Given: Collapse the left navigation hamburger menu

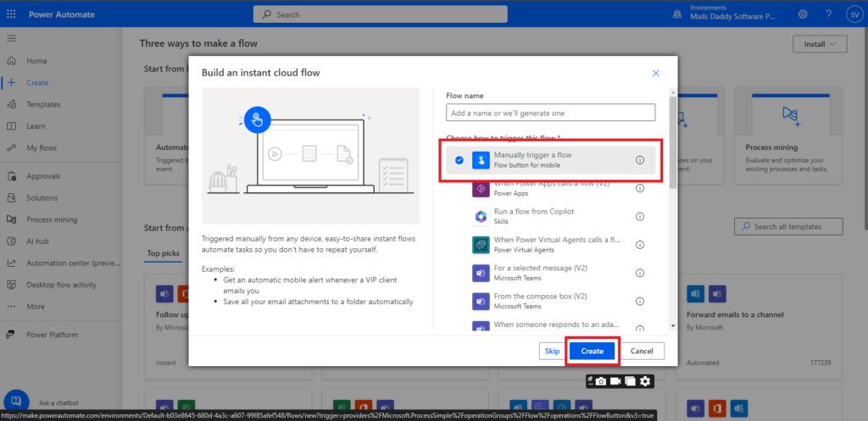Looking at the screenshot, I should pos(12,39).
